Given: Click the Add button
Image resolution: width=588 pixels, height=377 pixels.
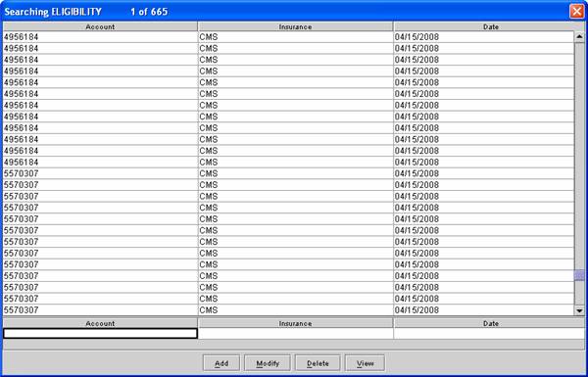Looking at the screenshot, I should [221, 363].
